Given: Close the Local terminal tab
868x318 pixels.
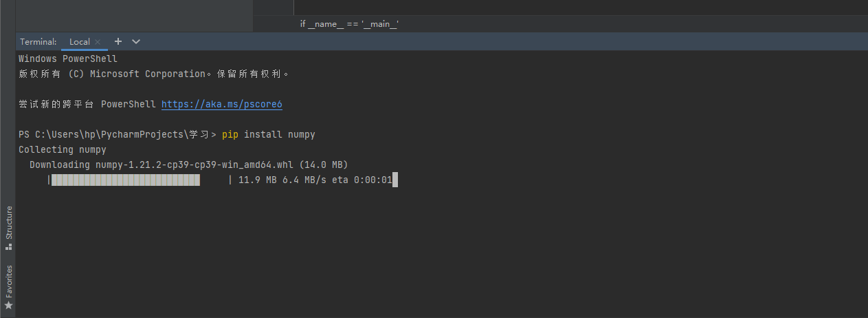Looking at the screenshot, I should pos(98,42).
